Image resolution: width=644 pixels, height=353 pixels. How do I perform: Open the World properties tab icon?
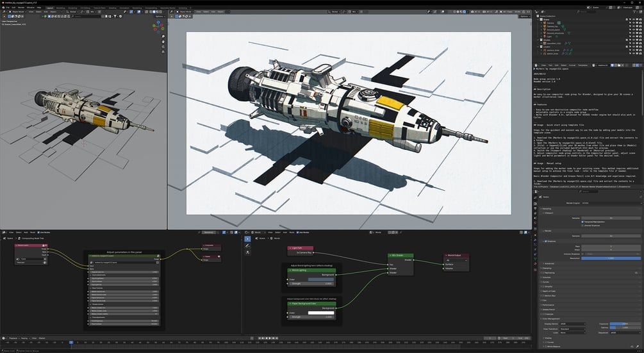point(535,223)
